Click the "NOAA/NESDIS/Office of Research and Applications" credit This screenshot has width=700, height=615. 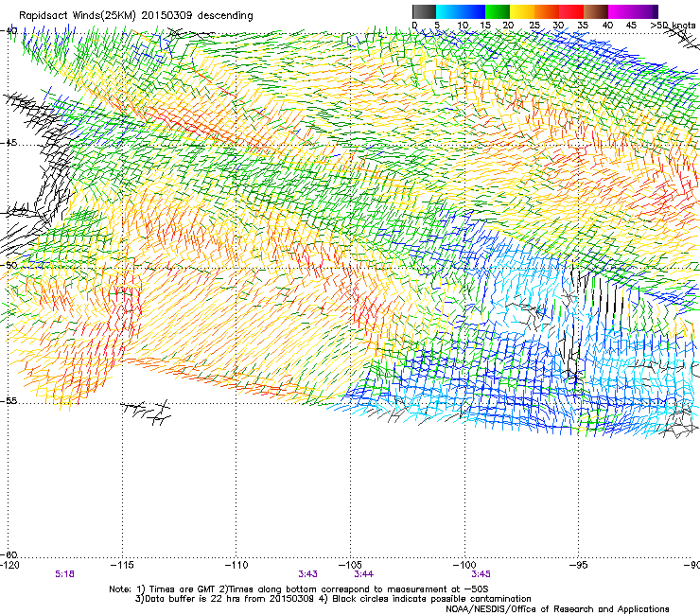tap(557, 608)
